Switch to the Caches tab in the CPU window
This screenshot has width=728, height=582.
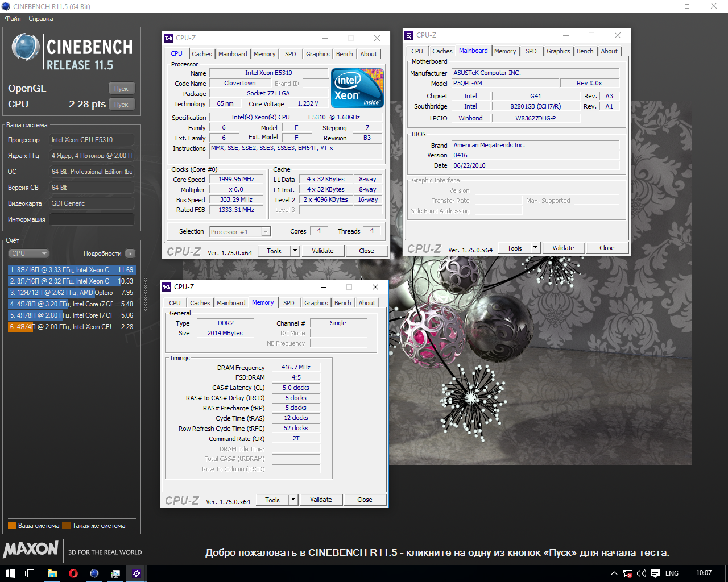pos(201,54)
